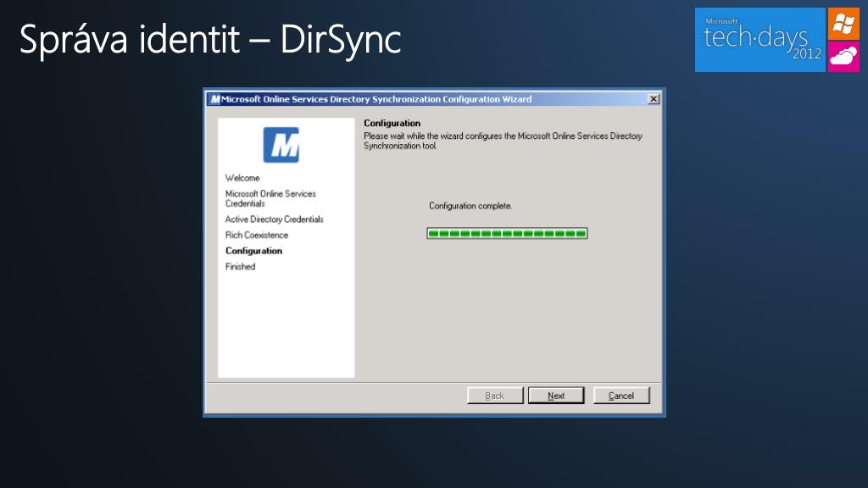Click the pink cloud tile
The image size is (868, 488).
[x=843, y=57]
